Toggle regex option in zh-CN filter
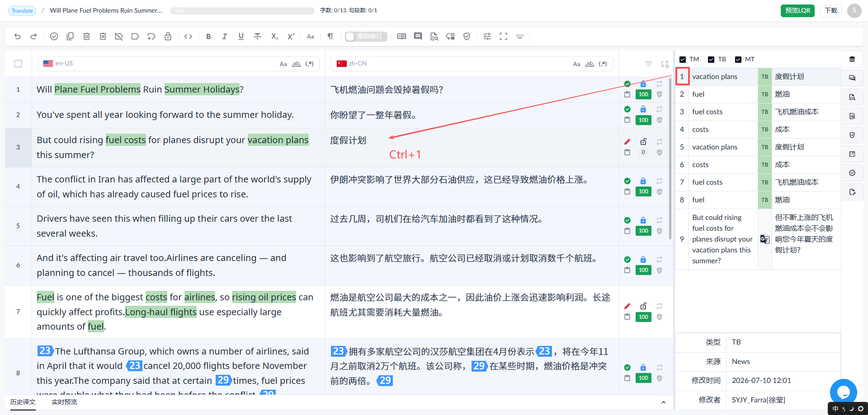The height and width of the screenshot is (415, 868). [x=603, y=64]
